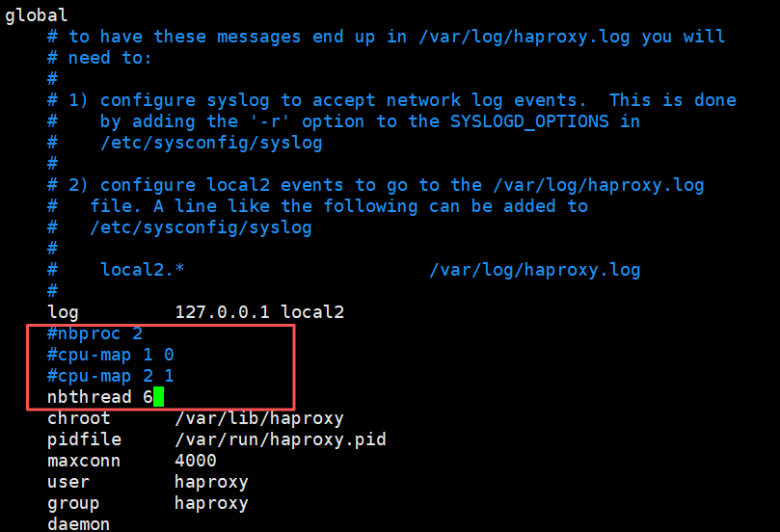Click the "/var/log/haproxy.log" path after local2.*
Screen dimensions: 780x532
535,270
